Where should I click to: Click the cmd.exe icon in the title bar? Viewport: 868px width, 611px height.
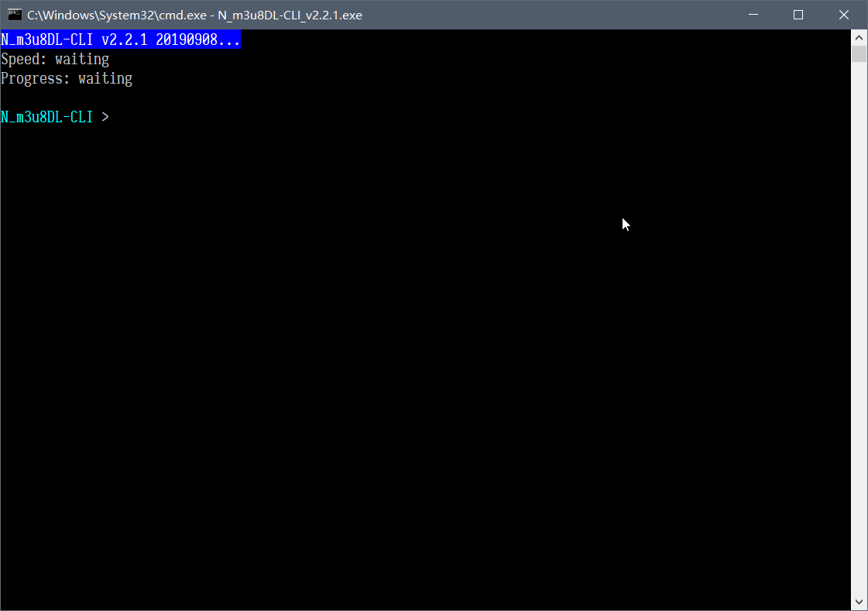pos(15,14)
